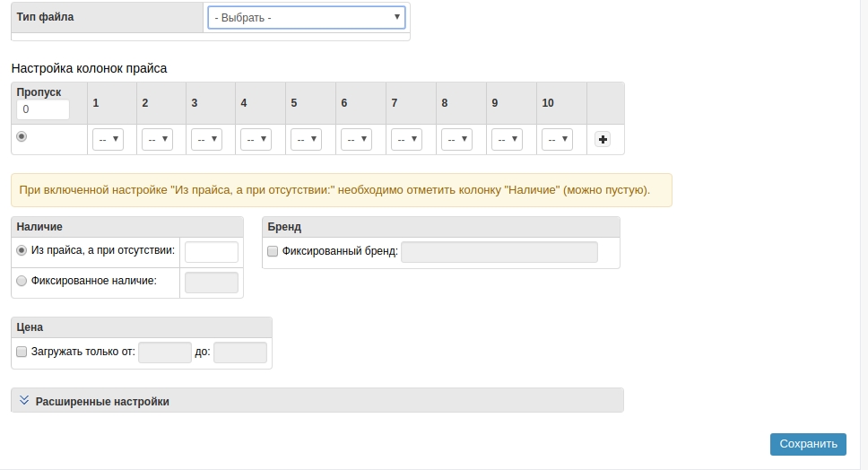
Task: Expand the Расширенные настройки section header
Action: tap(102, 401)
